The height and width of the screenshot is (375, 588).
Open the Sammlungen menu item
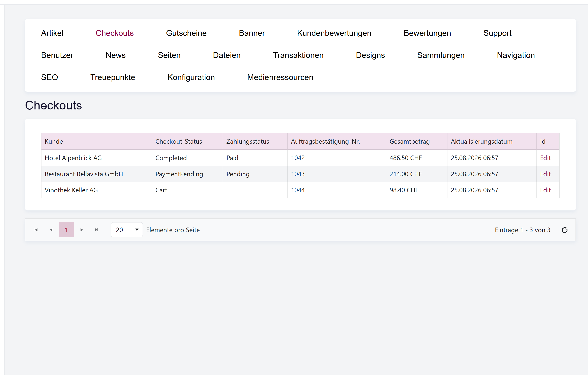pos(441,55)
